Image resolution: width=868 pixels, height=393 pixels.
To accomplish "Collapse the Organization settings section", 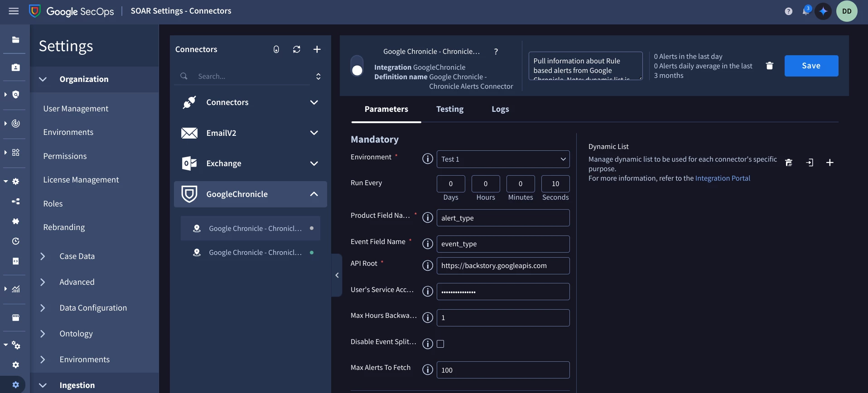I will (x=43, y=79).
